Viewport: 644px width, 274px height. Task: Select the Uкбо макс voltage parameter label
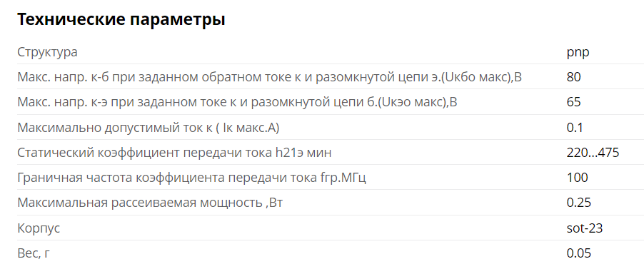269,77
